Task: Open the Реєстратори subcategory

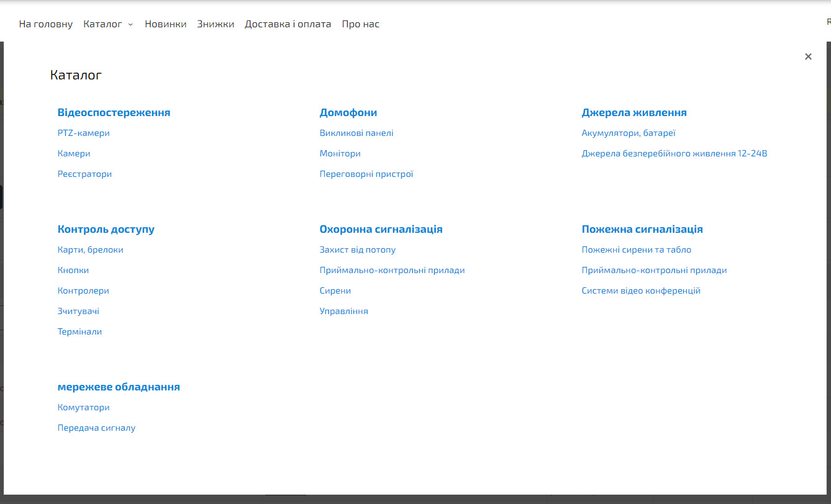Action: click(x=84, y=174)
